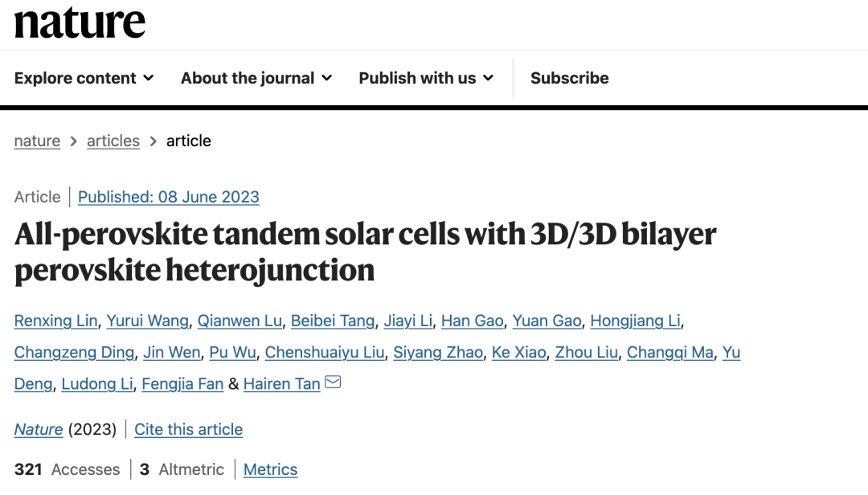The width and height of the screenshot is (868, 495).
Task: Click the email envelope icon beside Hairen Tan
Action: point(333,382)
